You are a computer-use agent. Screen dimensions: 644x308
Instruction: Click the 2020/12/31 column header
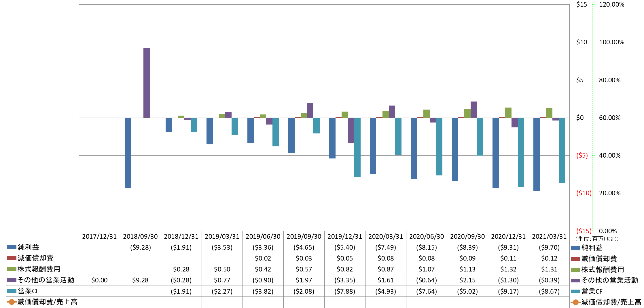[508, 236]
